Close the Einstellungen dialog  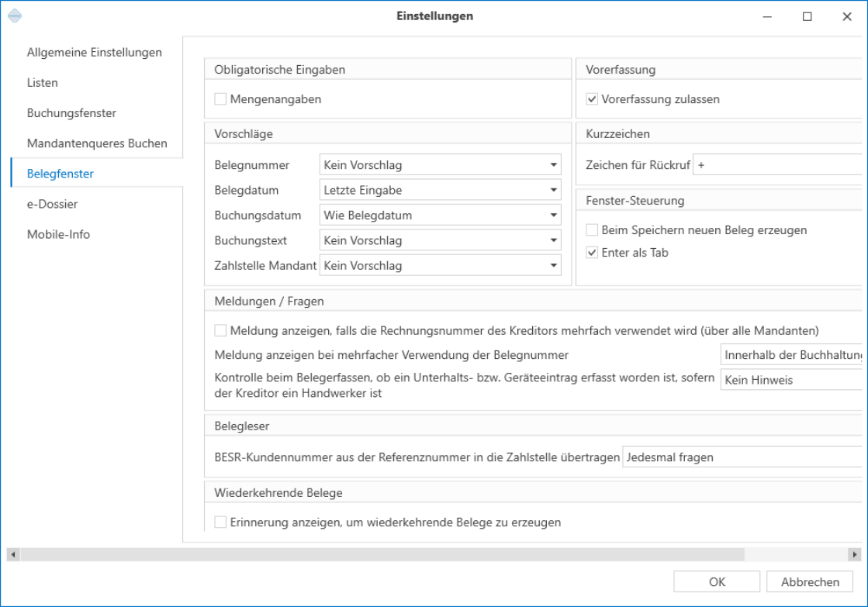(x=847, y=16)
